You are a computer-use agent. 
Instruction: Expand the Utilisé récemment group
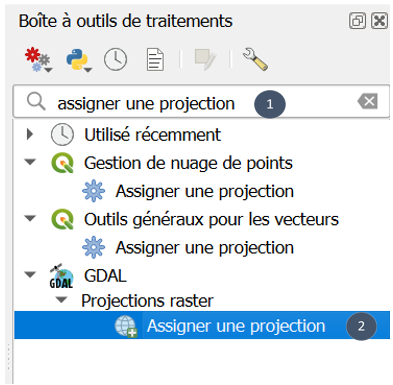[x=30, y=134]
